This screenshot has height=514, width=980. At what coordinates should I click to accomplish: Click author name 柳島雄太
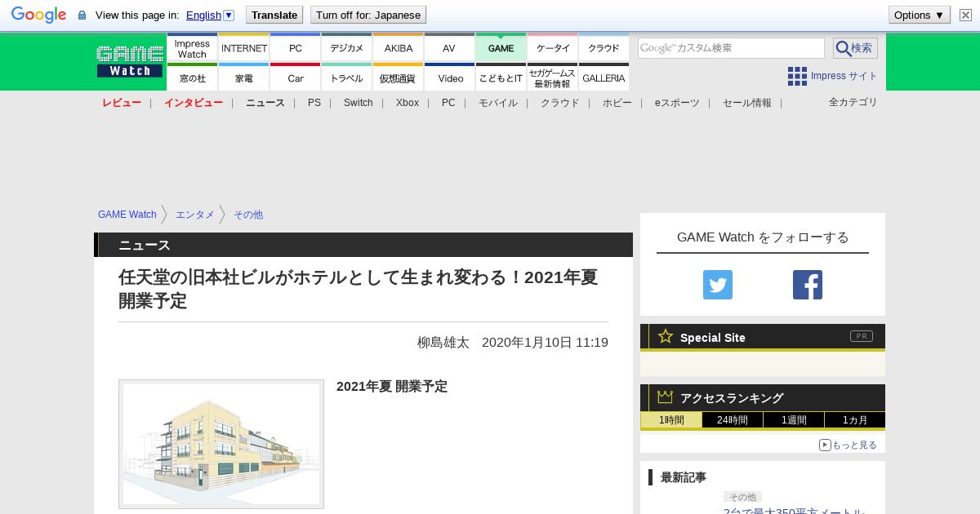(x=443, y=343)
